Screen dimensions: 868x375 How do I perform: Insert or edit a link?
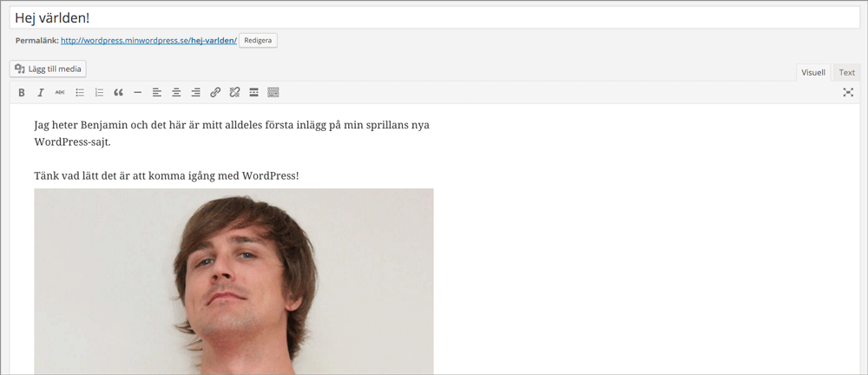click(x=215, y=93)
